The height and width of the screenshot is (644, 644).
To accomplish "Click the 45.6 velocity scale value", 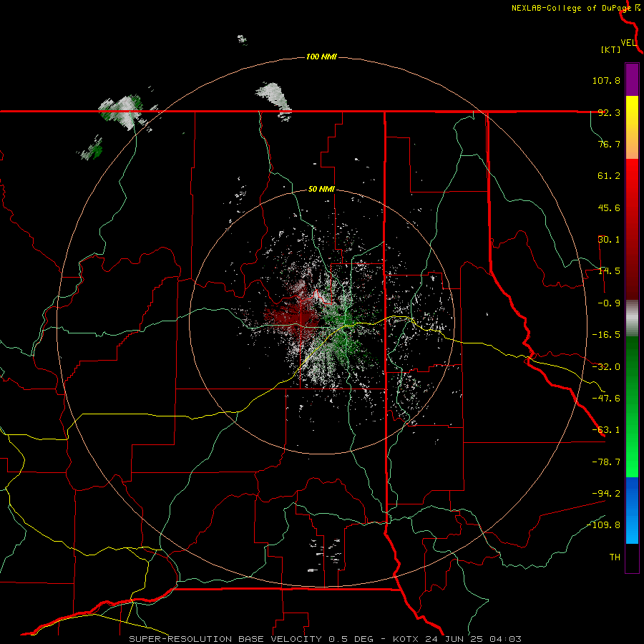I will (x=609, y=208).
